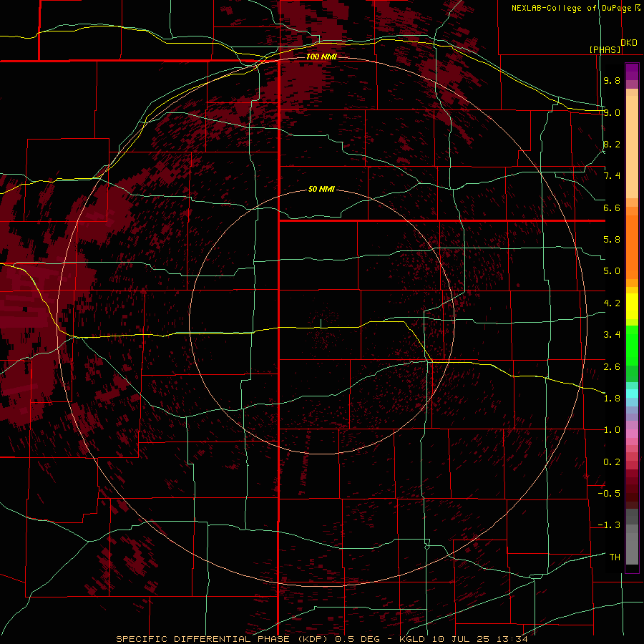The width and height of the screenshot is (644, 644).
Task: Click the 5.8 scale value
Action: click(x=612, y=240)
